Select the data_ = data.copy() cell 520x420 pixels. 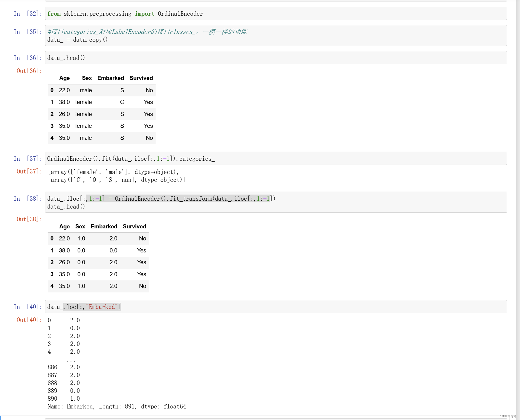point(276,36)
